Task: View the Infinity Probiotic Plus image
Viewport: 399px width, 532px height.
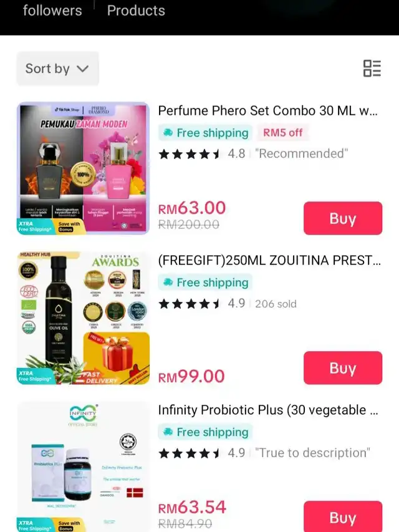Action: [x=83, y=467]
